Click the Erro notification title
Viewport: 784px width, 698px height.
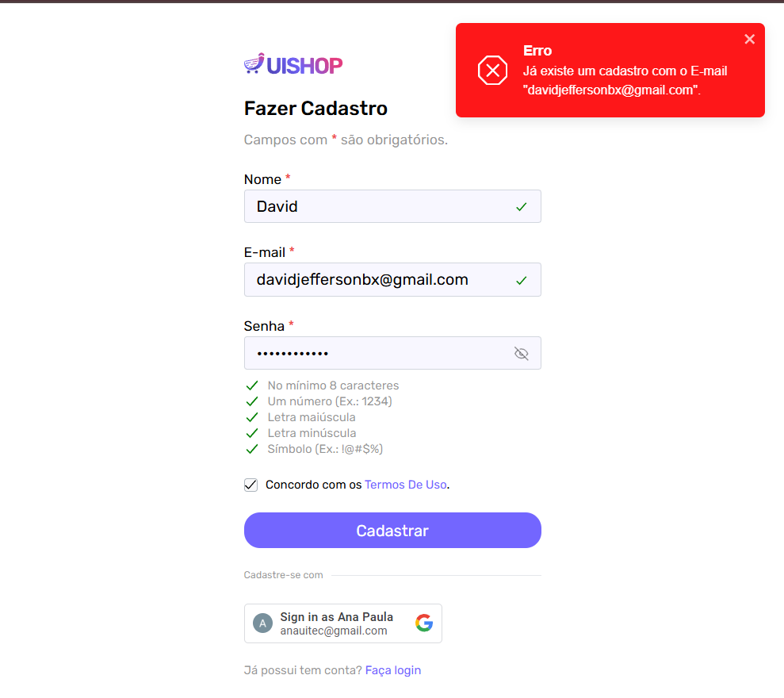pyautogui.click(x=537, y=51)
